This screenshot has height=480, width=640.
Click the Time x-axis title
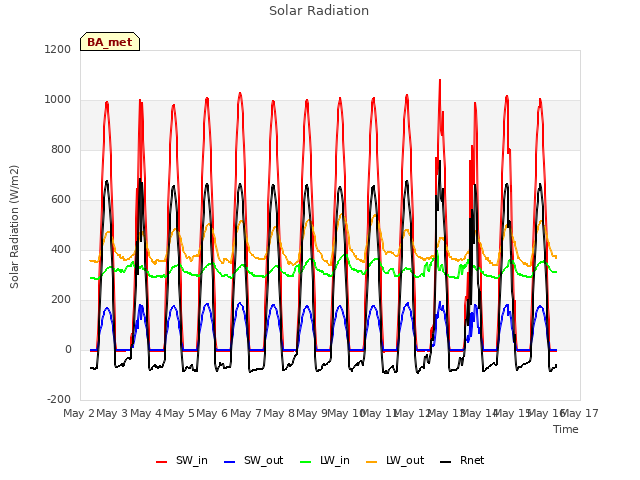click(x=566, y=429)
